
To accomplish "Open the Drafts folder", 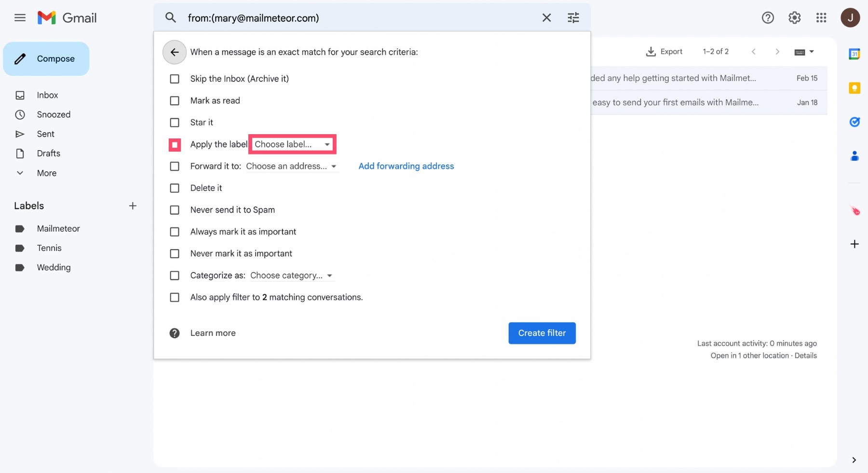I will [49, 153].
